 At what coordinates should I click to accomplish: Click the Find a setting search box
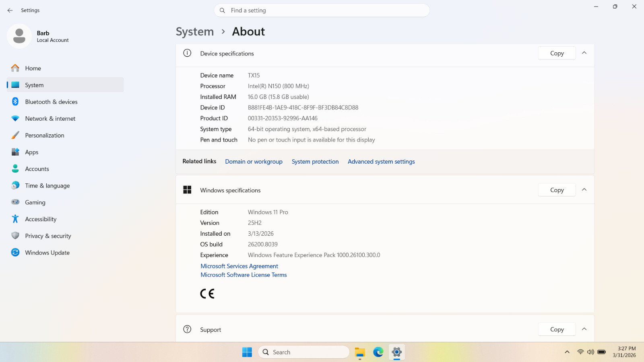[x=322, y=10]
